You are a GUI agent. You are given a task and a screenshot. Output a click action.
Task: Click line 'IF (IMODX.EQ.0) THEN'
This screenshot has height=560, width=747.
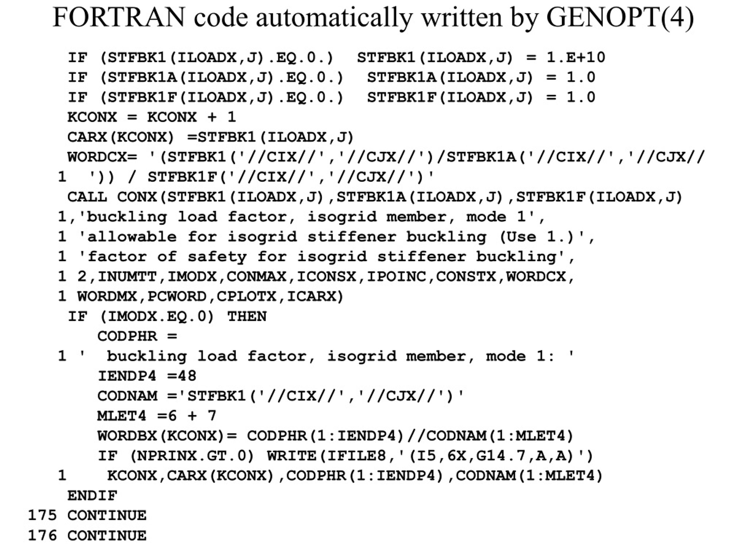click(x=167, y=316)
